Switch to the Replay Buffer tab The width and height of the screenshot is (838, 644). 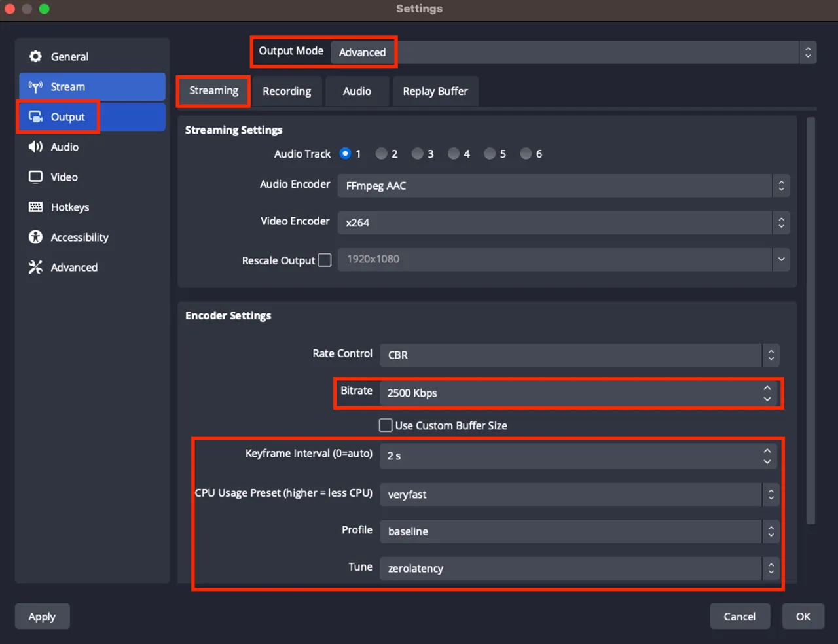(x=435, y=92)
